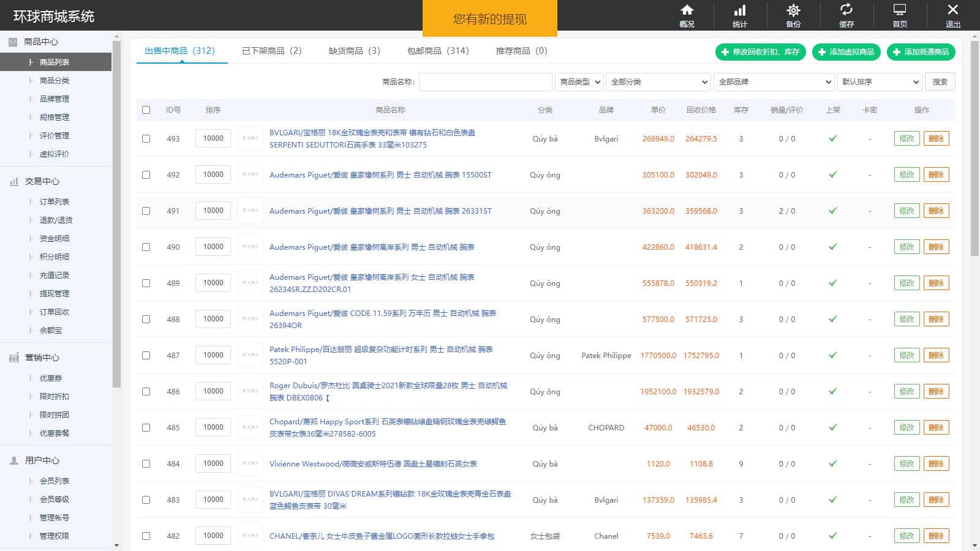Click the 交易中心 chart icon in sidebar
The width and height of the screenshot is (980, 551).
click(x=14, y=182)
